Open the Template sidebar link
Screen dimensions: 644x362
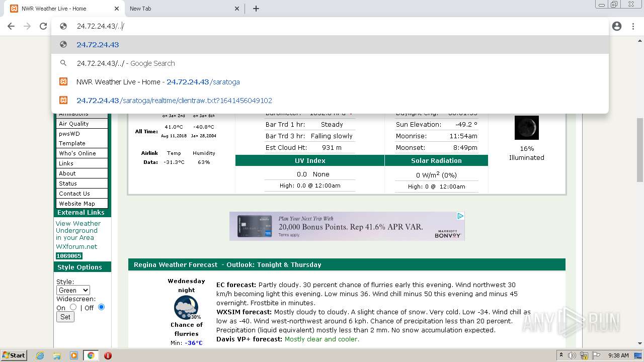(x=82, y=143)
